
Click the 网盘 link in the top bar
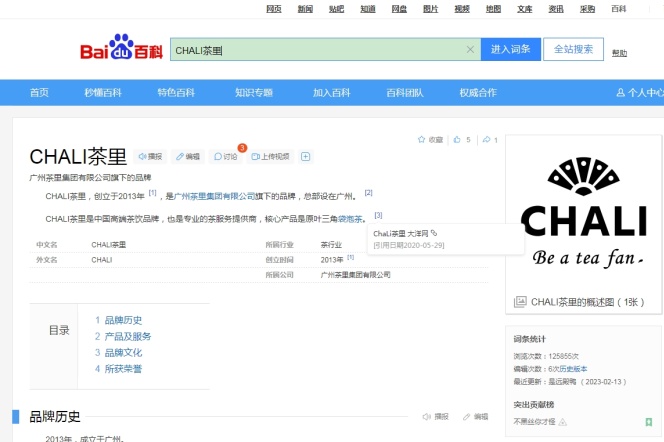(399, 9)
